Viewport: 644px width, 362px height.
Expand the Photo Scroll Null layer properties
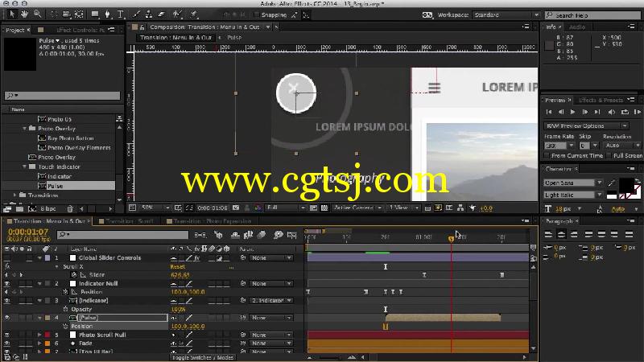(39, 335)
